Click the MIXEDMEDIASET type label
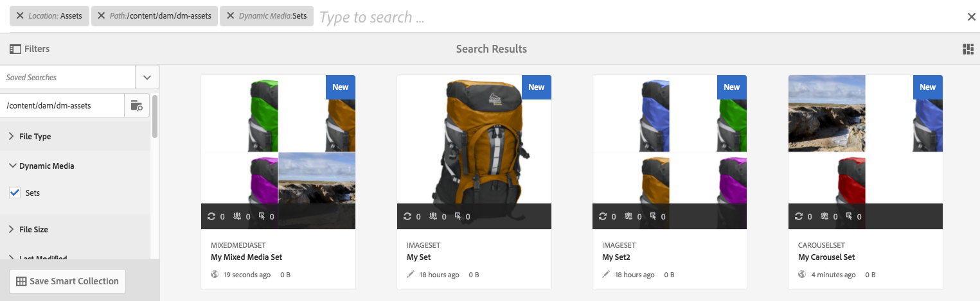This screenshot has height=301, width=980. [x=238, y=245]
